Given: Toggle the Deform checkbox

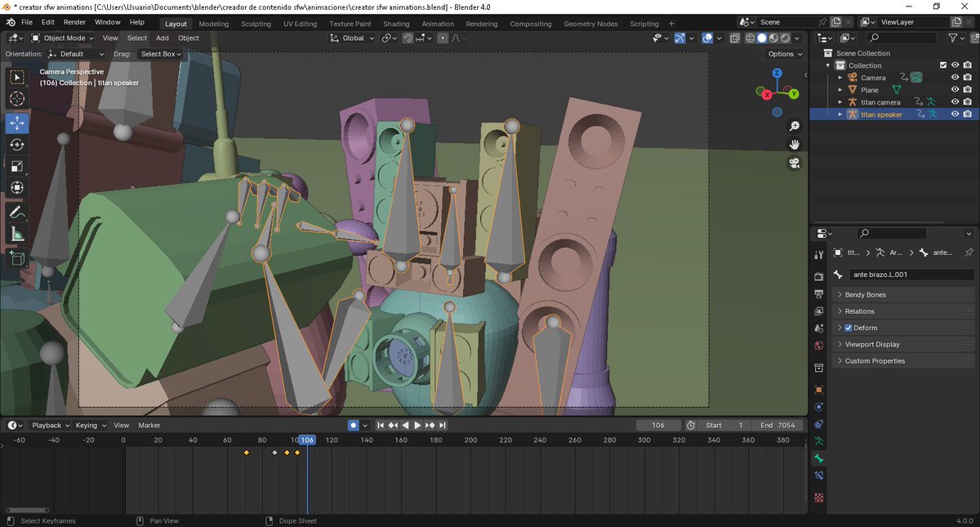Looking at the screenshot, I should [849, 328].
